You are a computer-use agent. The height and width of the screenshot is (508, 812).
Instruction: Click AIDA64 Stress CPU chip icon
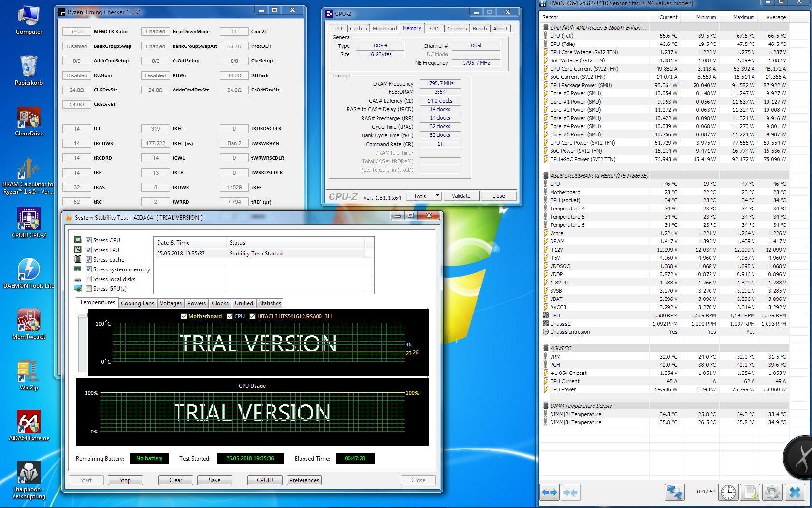78,240
